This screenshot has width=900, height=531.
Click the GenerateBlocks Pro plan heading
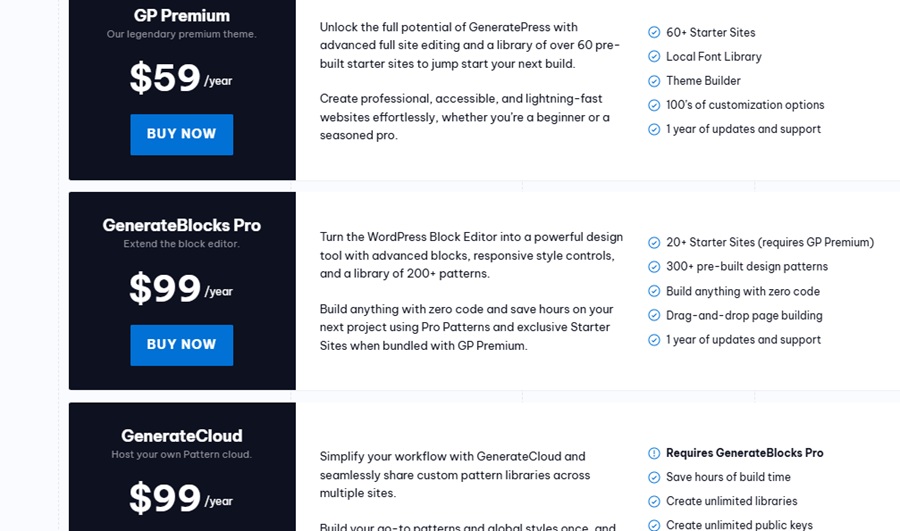[x=181, y=225]
